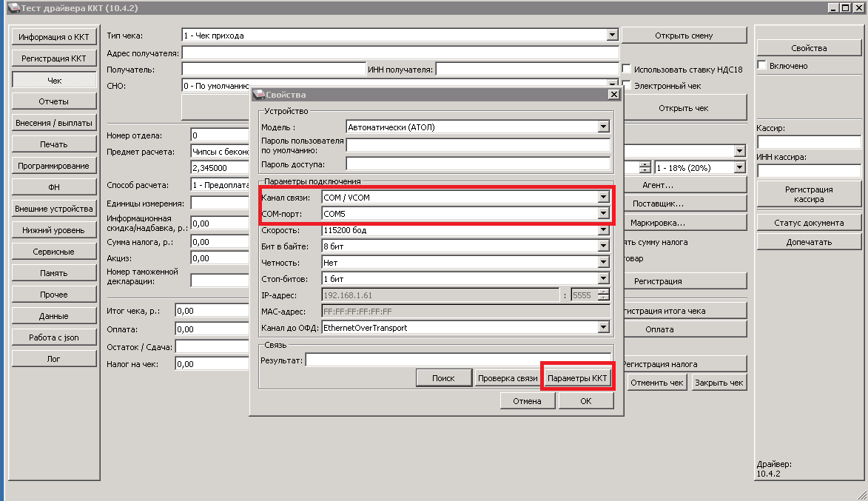The image size is (868, 501).
Task: Open the Свойства button in right panel
Action: click(809, 48)
